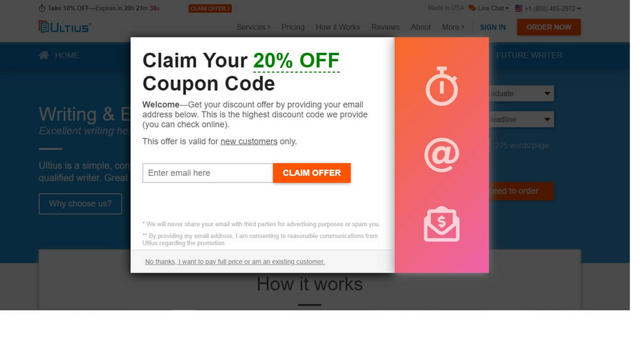Click the home icon in blue bar
The width and height of the screenshot is (644, 362).
(x=44, y=55)
